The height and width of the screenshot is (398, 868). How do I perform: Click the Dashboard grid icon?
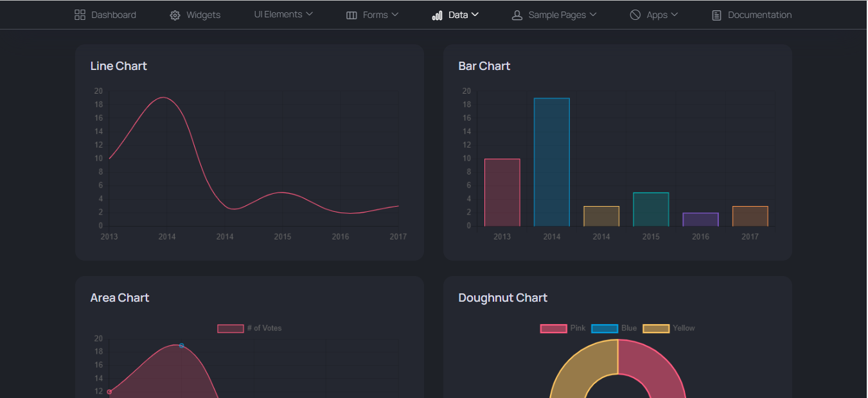[80, 15]
